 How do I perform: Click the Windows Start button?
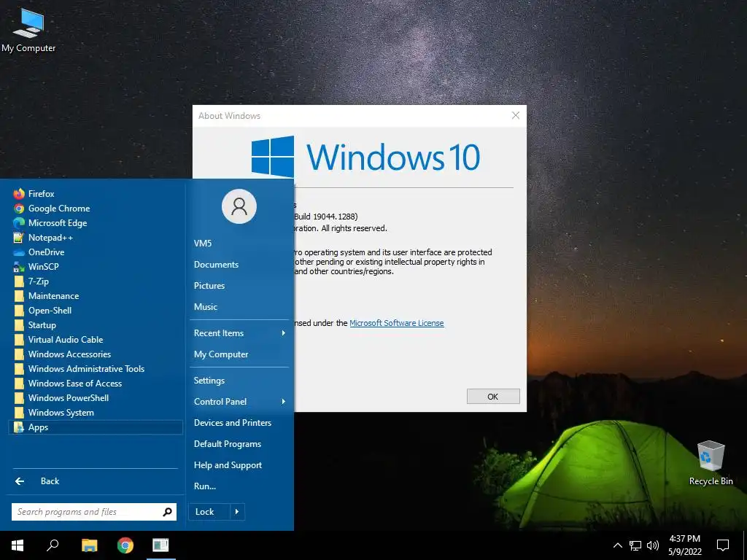point(18,545)
